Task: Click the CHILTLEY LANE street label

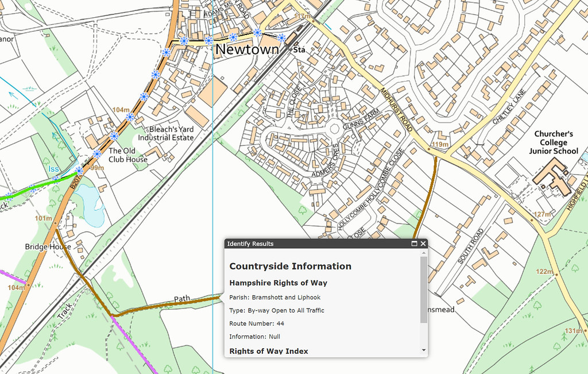Action: point(509,107)
